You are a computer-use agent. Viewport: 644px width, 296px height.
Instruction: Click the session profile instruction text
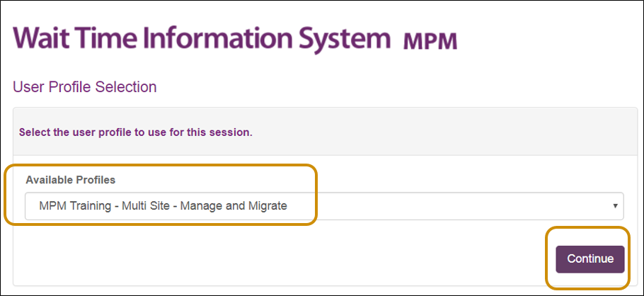click(136, 133)
